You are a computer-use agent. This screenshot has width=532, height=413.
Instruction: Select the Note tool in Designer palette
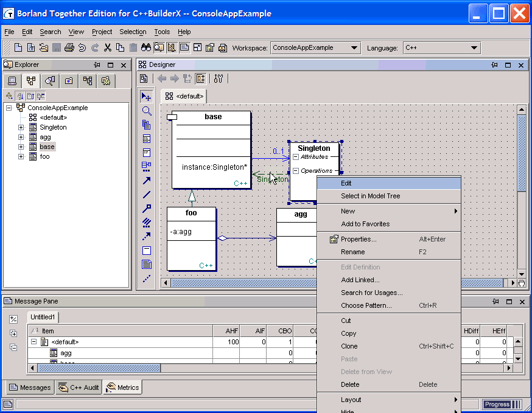pyautogui.click(x=146, y=265)
